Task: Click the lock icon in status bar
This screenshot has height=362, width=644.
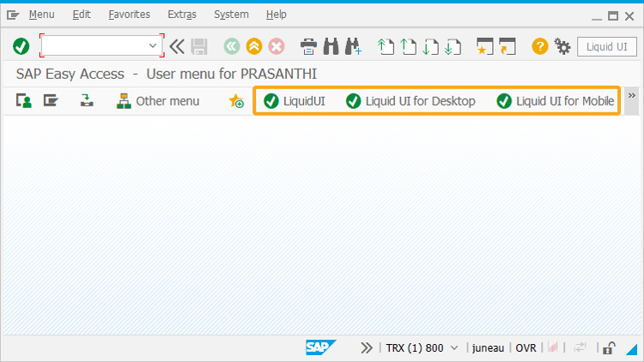Action: [609, 348]
